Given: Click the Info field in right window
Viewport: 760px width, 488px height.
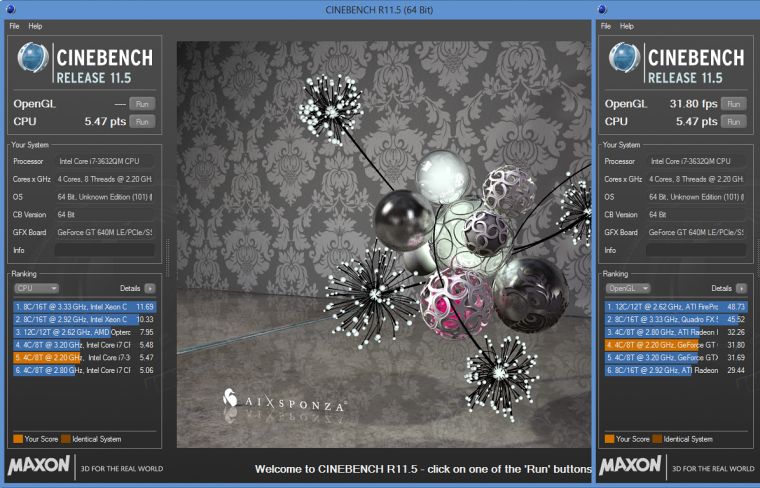Looking at the screenshot, I should click(696, 250).
